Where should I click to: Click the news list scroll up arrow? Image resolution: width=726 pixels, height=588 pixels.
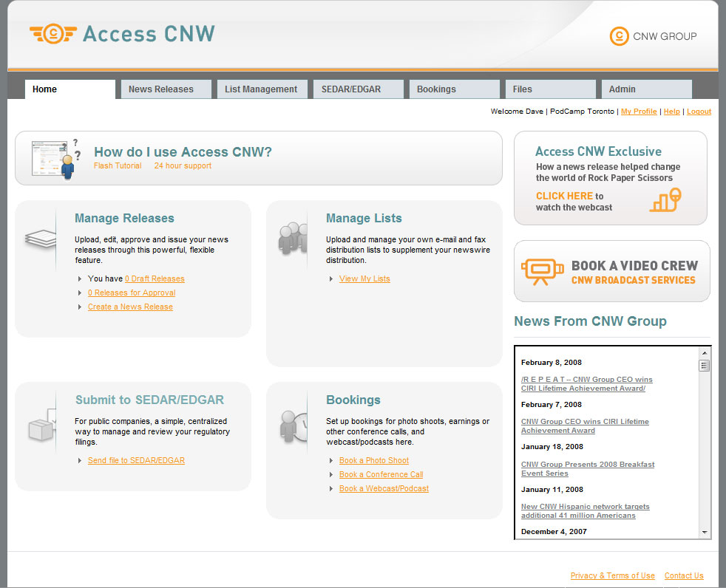(705, 353)
